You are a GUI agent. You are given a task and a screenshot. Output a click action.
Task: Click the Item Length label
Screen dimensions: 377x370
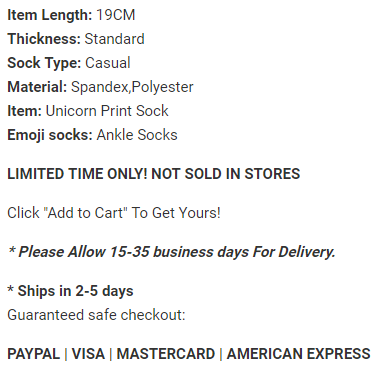(x=49, y=15)
